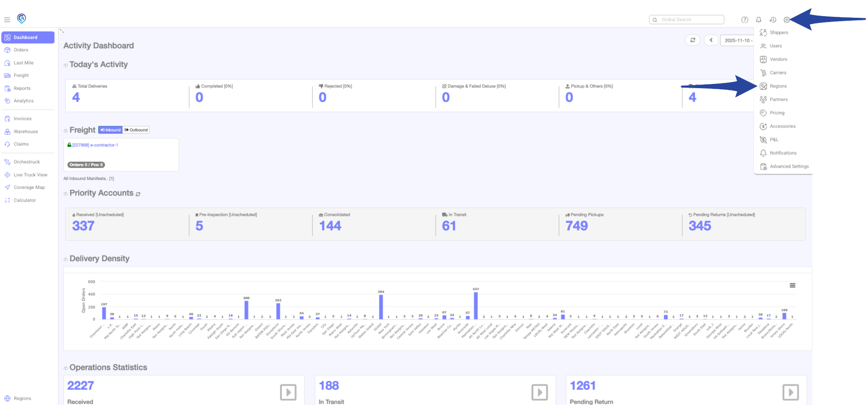This screenshot has width=868, height=405.
Task: Open the e-contractor-1 manifest link
Action: point(95,145)
